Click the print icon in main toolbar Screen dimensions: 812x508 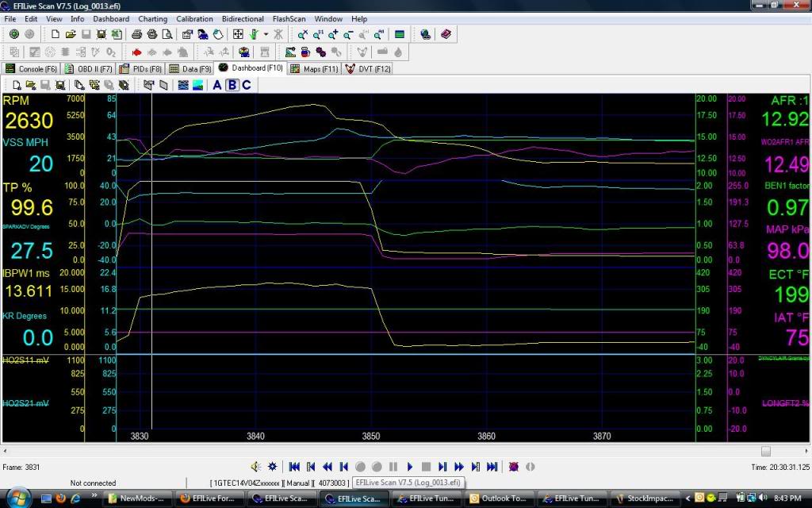(x=136, y=34)
